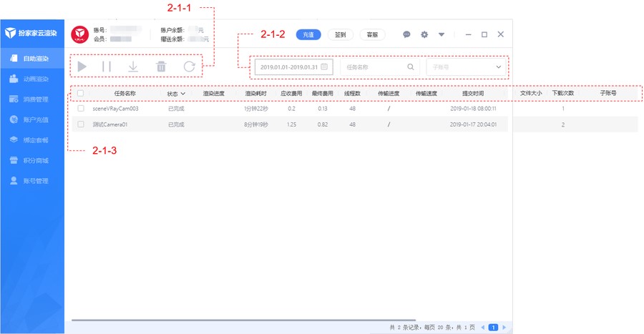Open the message chat bubble icon

(406, 34)
